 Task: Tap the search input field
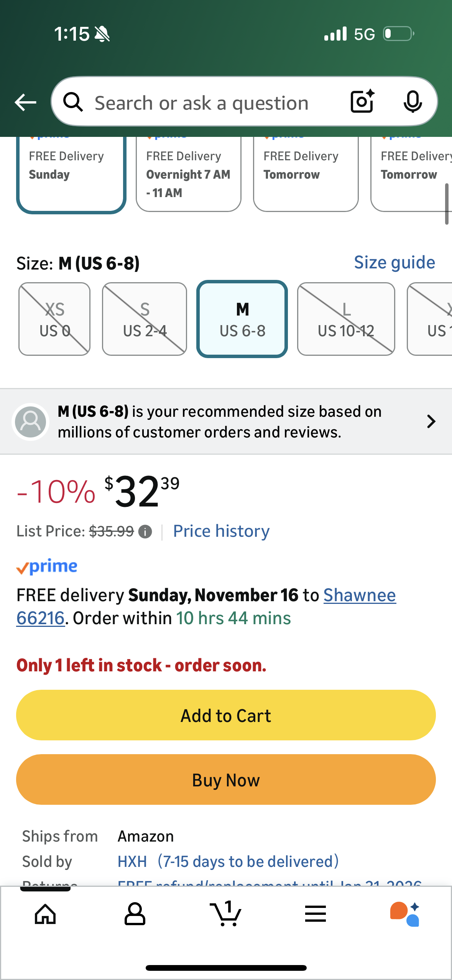point(201,103)
